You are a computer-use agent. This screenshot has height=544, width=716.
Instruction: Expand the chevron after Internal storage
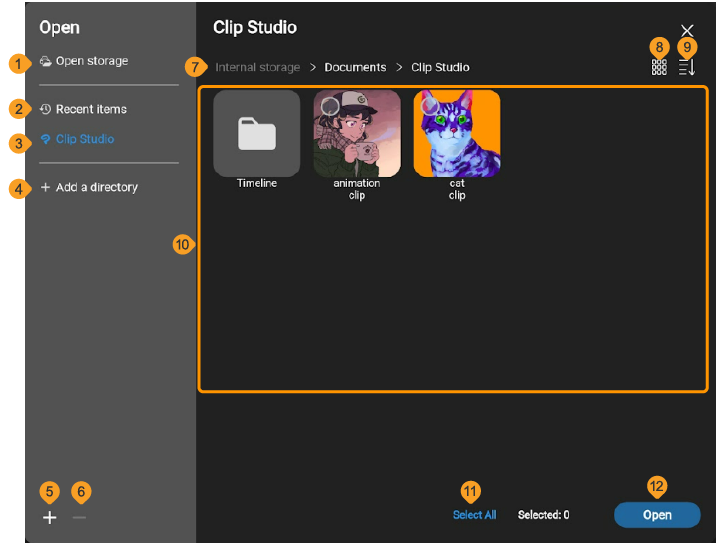point(313,68)
